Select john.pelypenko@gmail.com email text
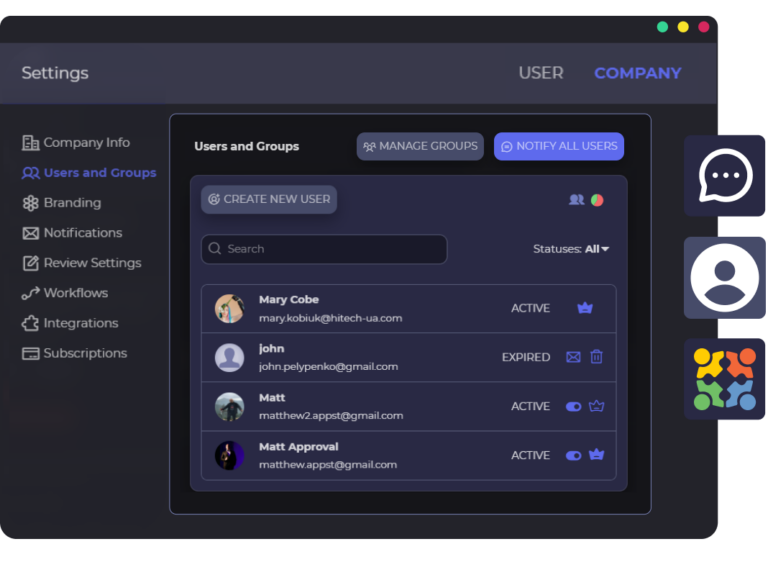 328,366
